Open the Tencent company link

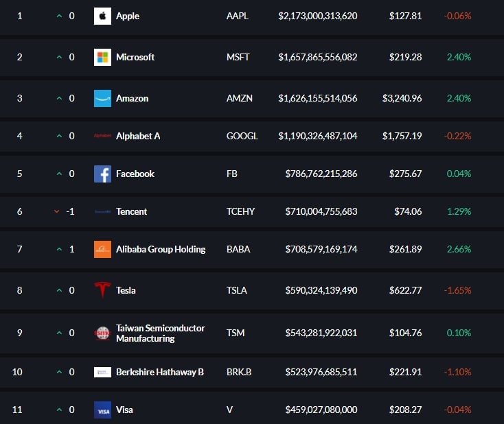tap(131, 212)
